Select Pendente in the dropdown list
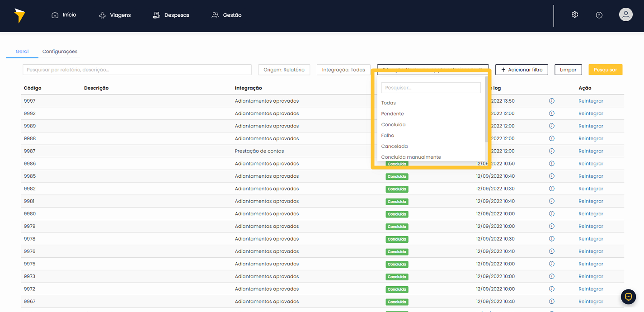This screenshot has width=644, height=312. pyautogui.click(x=392, y=113)
